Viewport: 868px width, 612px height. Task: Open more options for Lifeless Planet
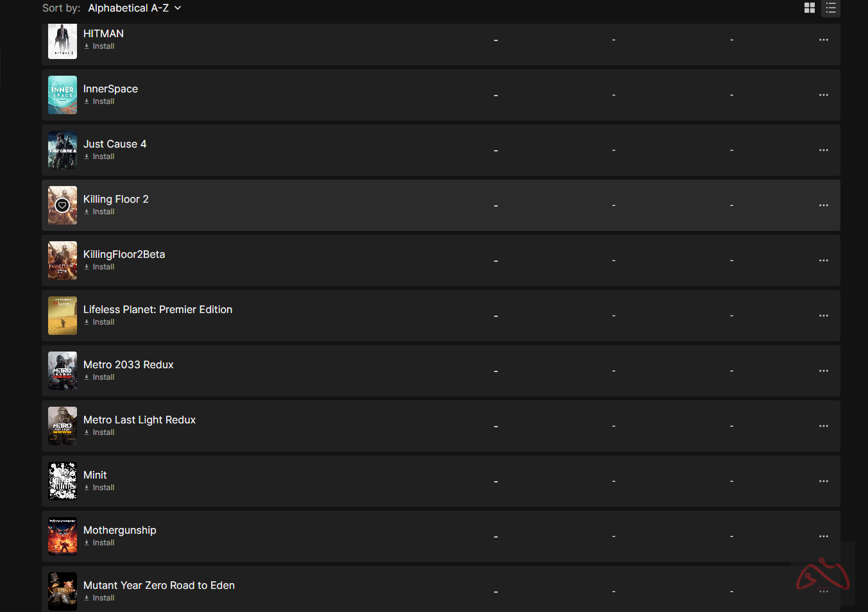pos(824,316)
